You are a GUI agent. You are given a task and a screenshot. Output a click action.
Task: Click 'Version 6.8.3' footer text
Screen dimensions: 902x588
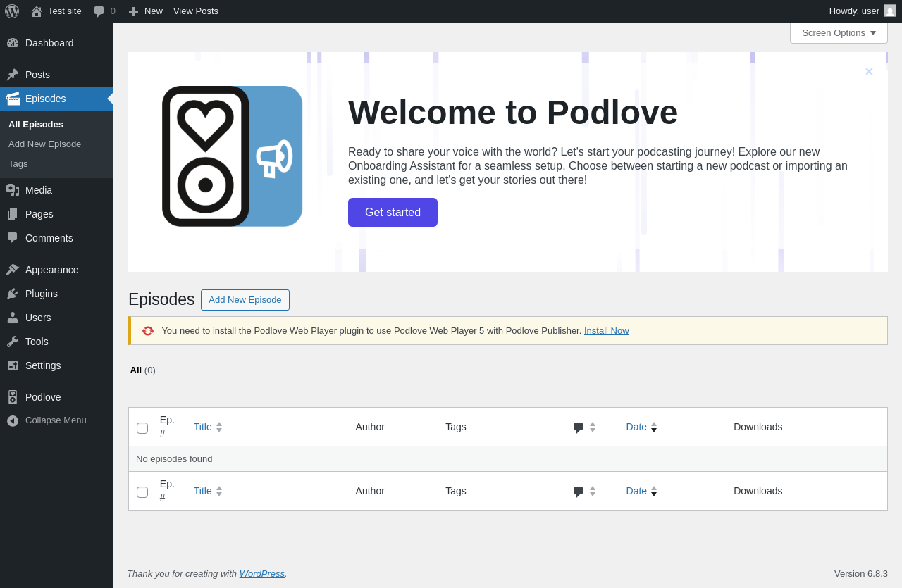861,574
